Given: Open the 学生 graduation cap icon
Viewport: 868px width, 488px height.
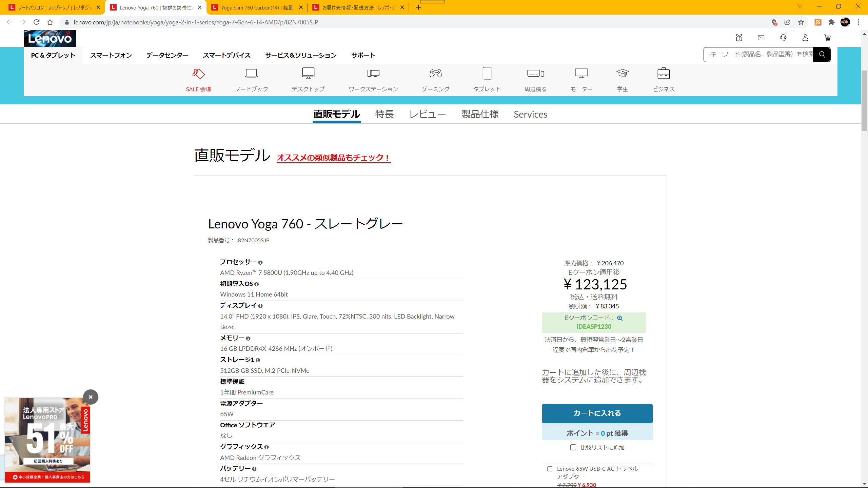Looking at the screenshot, I should pos(622,74).
